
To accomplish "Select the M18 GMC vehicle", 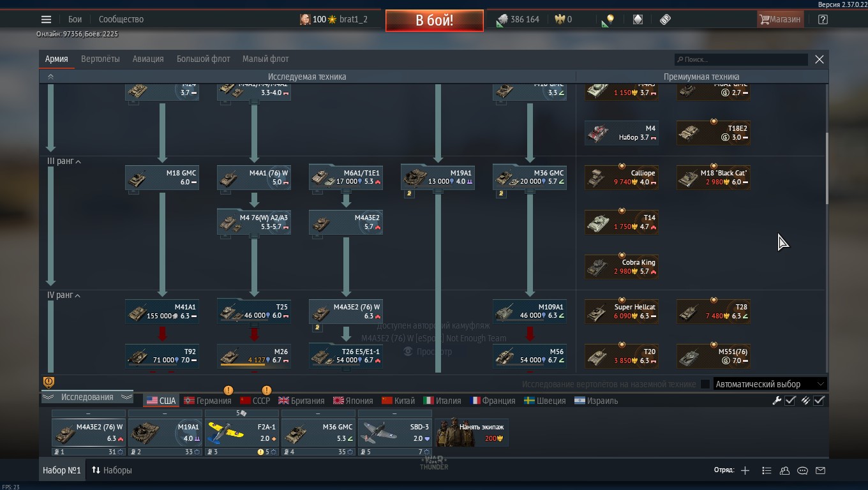I will click(162, 177).
